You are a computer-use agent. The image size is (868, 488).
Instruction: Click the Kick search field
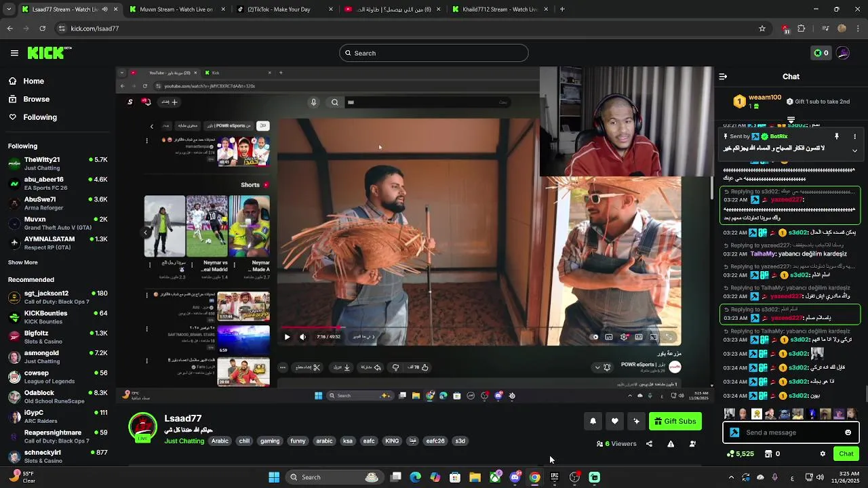(x=434, y=53)
